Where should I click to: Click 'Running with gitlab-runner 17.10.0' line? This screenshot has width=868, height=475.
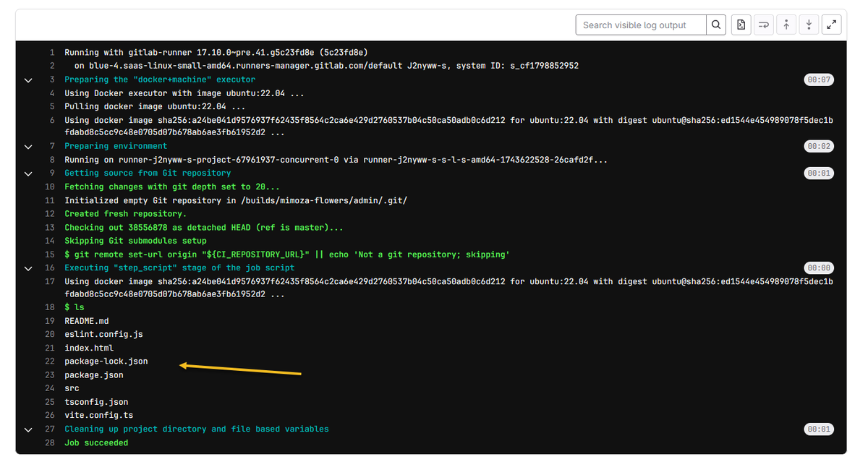[216, 53]
